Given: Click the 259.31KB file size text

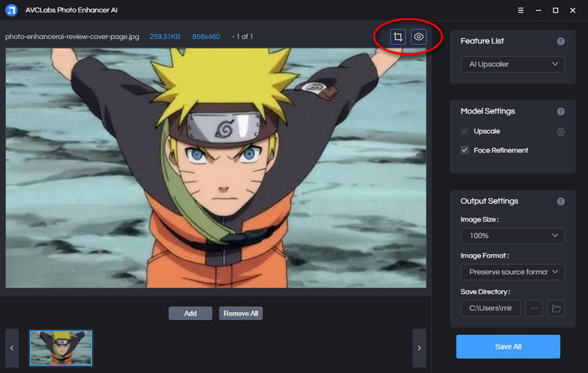Looking at the screenshot, I should point(165,37).
